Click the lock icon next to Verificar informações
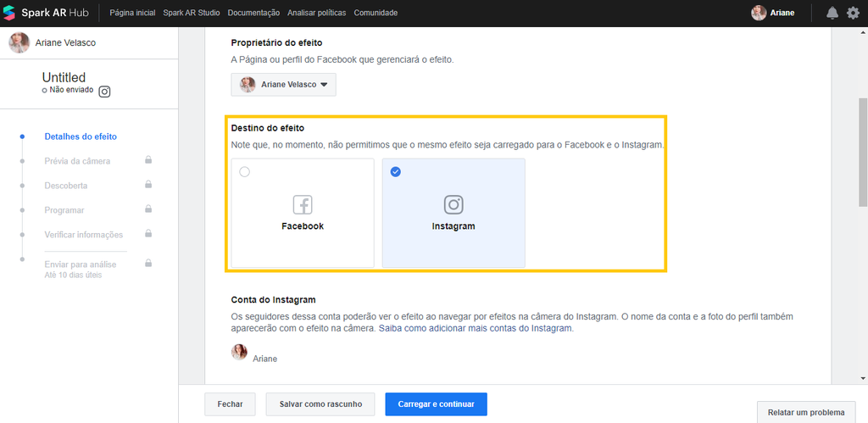Viewport: 868px width, 423px height. (148, 233)
